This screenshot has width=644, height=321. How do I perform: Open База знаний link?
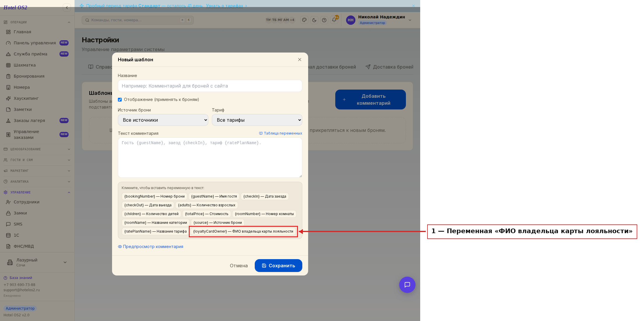[x=18, y=278]
